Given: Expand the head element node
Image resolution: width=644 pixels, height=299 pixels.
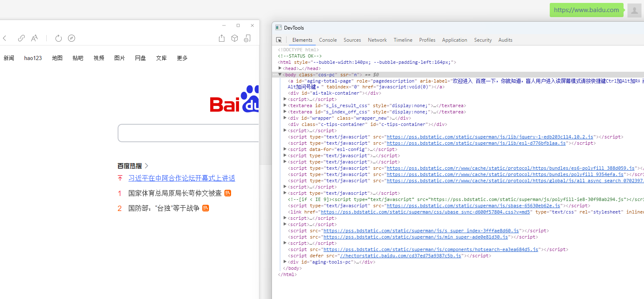Looking at the screenshot, I should 280,68.
